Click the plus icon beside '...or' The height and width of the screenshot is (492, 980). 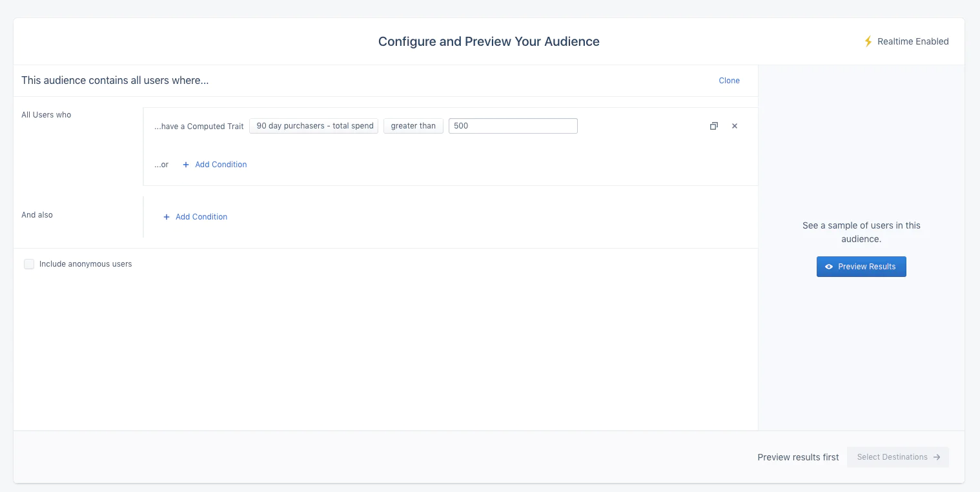(186, 165)
